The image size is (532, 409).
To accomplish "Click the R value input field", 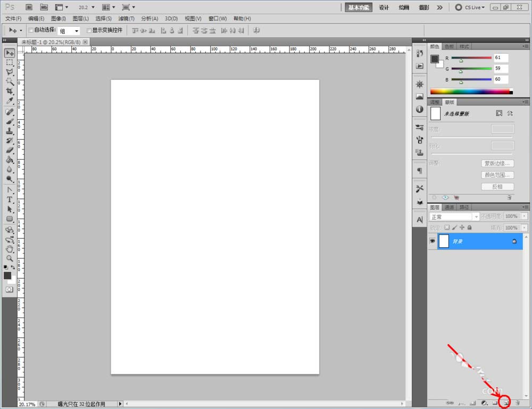I will point(501,57).
